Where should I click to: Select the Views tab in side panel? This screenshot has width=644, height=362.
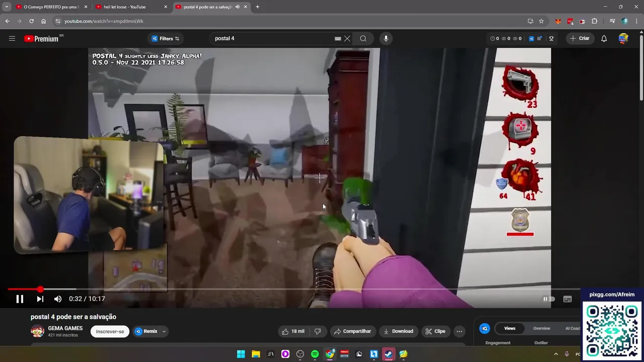pyautogui.click(x=510, y=328)
